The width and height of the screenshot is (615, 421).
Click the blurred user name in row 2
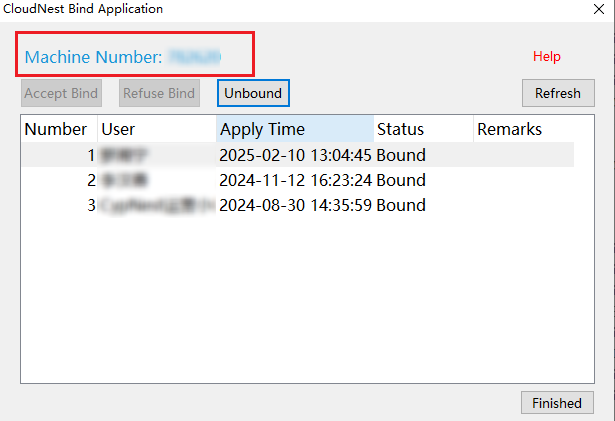pos(124,180)
